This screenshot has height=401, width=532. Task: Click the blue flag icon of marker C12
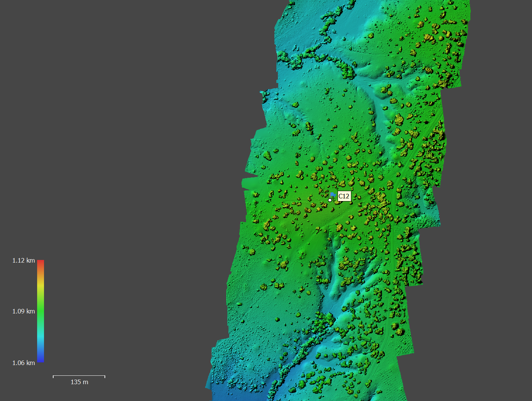tap(332, 195)
